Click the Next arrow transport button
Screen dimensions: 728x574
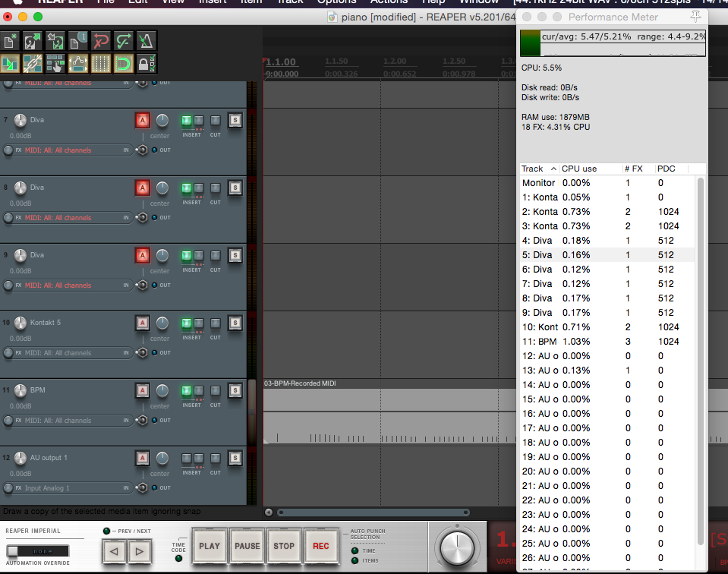click(x=139, y=552)
